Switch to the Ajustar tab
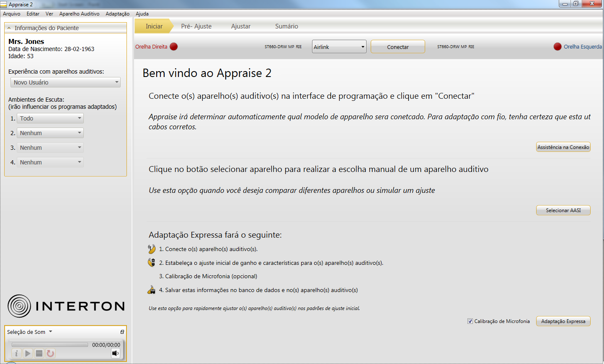This screenshot has width=604, height=364. pos(241,26)
